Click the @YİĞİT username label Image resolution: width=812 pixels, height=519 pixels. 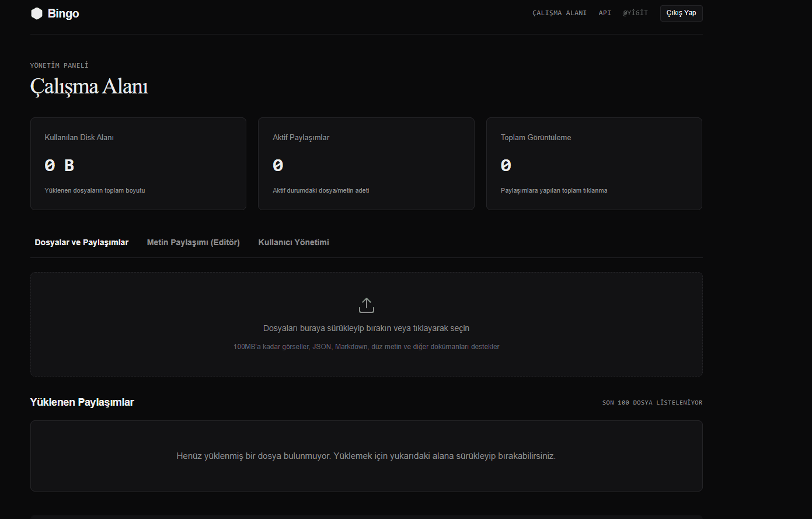tap(635, 13)
